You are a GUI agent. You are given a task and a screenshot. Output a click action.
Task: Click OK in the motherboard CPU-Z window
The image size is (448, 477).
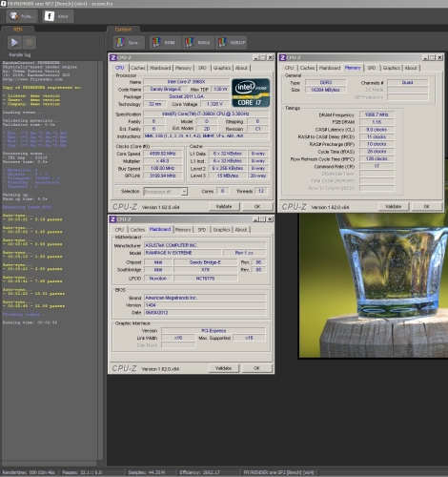click(x=257, y=368)
